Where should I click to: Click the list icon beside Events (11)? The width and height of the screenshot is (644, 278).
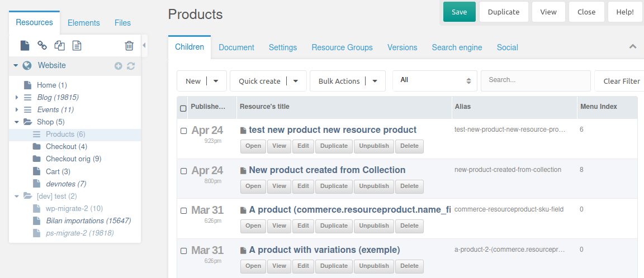(x=27, y=110)
